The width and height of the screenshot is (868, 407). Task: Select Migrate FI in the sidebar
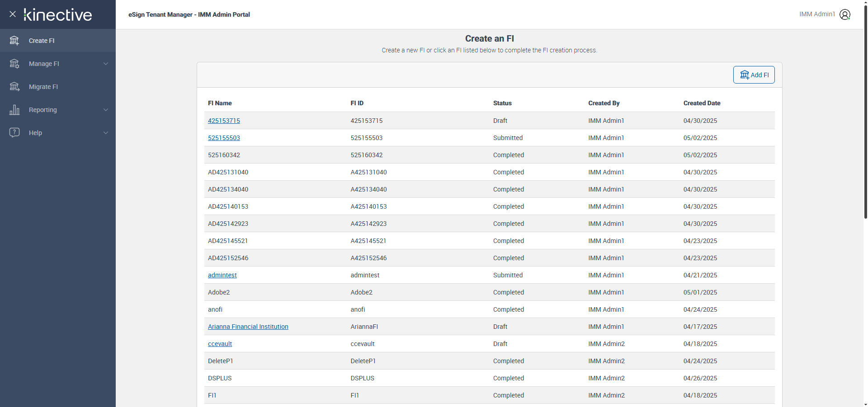coord(43,87)
